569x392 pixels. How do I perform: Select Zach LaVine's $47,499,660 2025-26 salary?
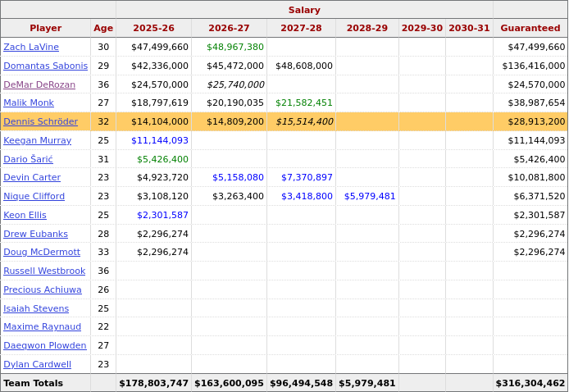tap(160, 47)
